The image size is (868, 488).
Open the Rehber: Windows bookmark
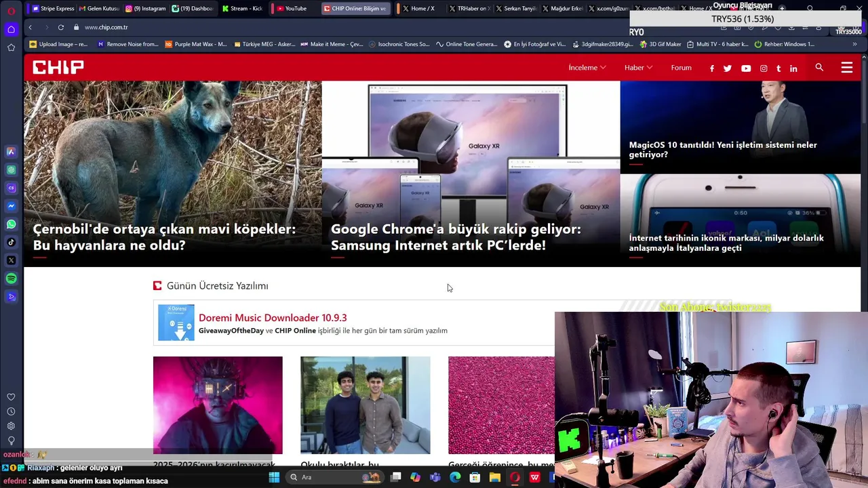(x=784, y=44)
